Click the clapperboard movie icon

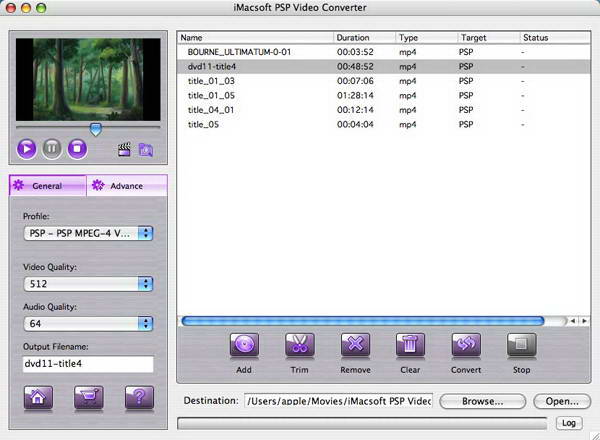(x=124, y=149)
